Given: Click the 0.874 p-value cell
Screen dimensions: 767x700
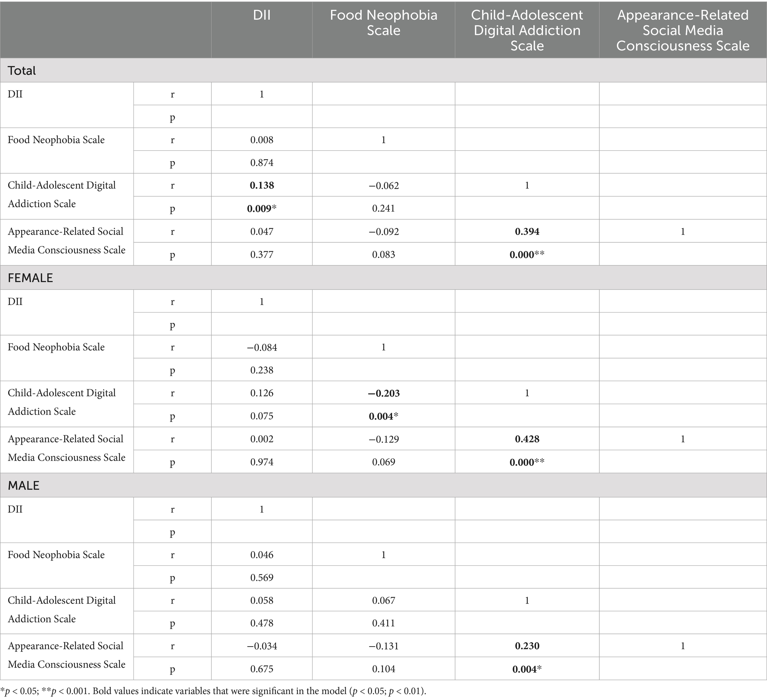Looking at the screenshot, I should point(262,163).
